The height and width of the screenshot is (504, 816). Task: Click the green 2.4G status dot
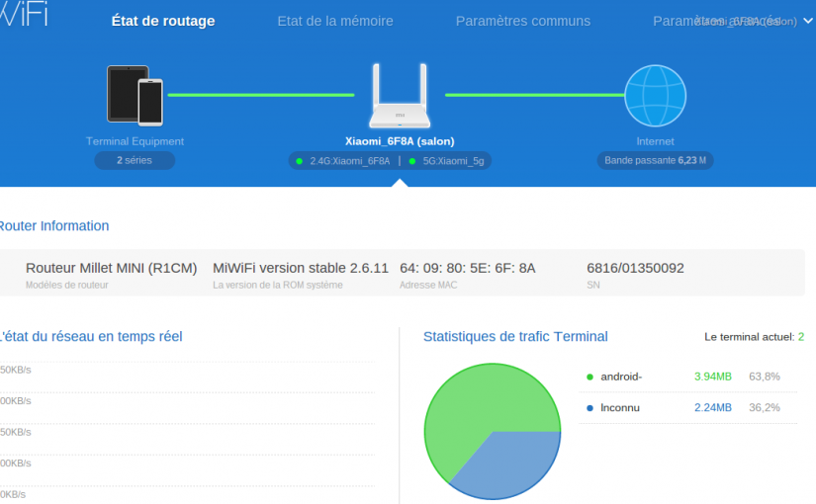click(300, 161)
